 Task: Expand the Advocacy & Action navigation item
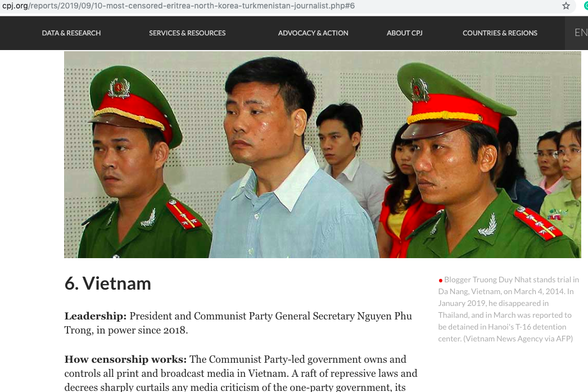[313, 33]
